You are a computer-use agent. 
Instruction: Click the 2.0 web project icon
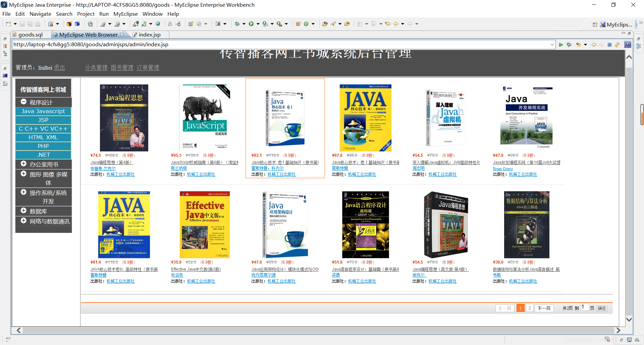(90, 24)
